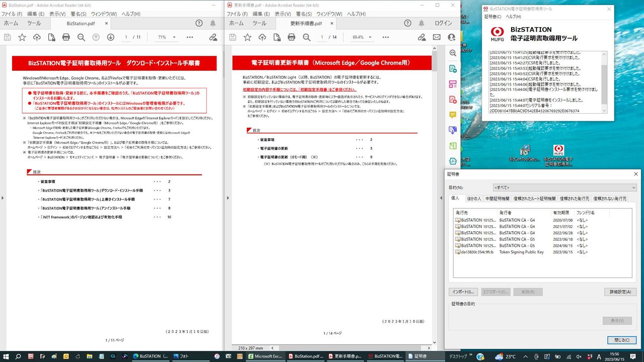Viewport: 644px width, 362px height.
Task: Click the share link icon in BizStation.pdf window
Action: pos(213,37)
